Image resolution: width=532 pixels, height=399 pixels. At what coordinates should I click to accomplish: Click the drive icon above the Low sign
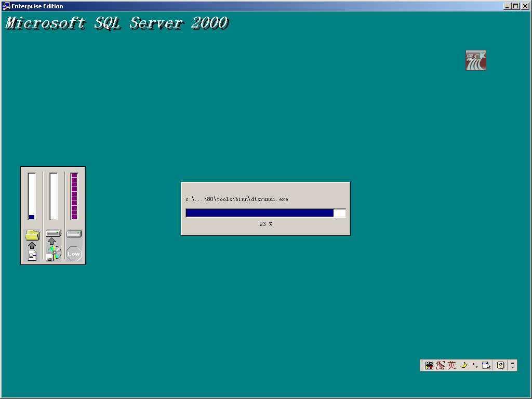[x=74, y=234]
